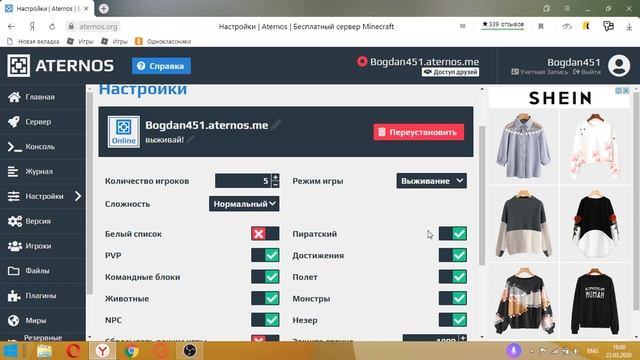Open the Учетная запись account link
Image resolution: width=640 pixels, height=360 pixels.
[x=539, y=72]
